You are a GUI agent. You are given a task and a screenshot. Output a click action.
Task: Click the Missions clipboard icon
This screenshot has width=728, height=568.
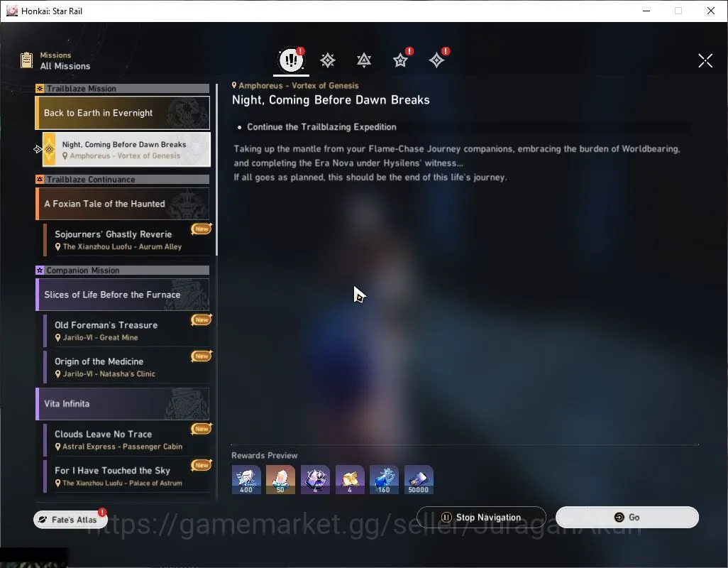[26, 60]
